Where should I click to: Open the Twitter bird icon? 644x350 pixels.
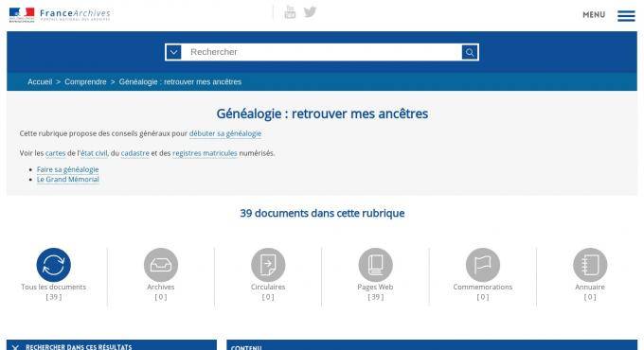[x=310, y=12]
